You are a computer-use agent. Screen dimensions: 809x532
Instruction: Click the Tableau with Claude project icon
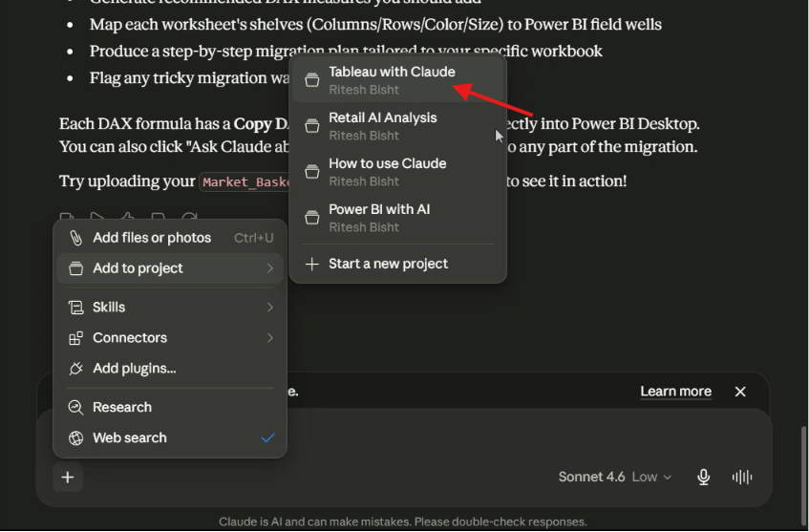(311, 80)
